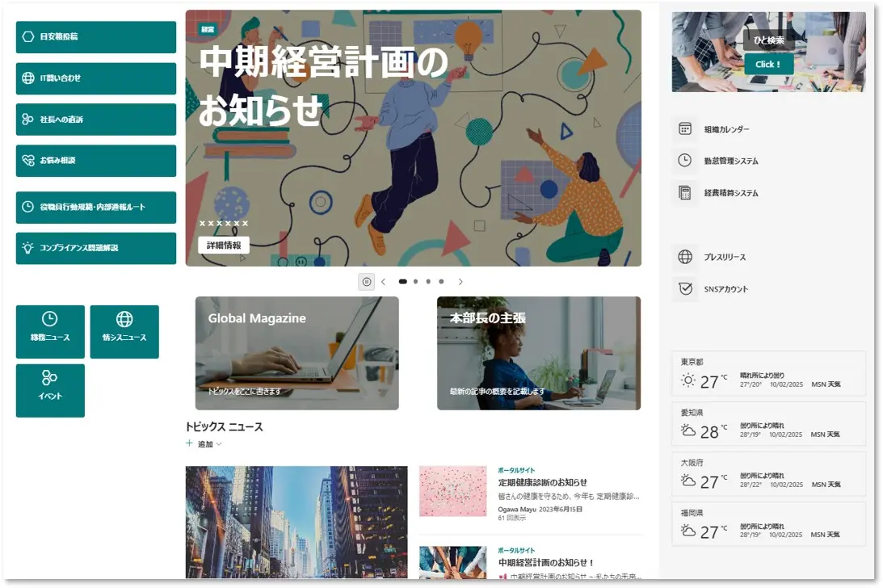
Task: Open the イベント tile
Action: (50, 390)
